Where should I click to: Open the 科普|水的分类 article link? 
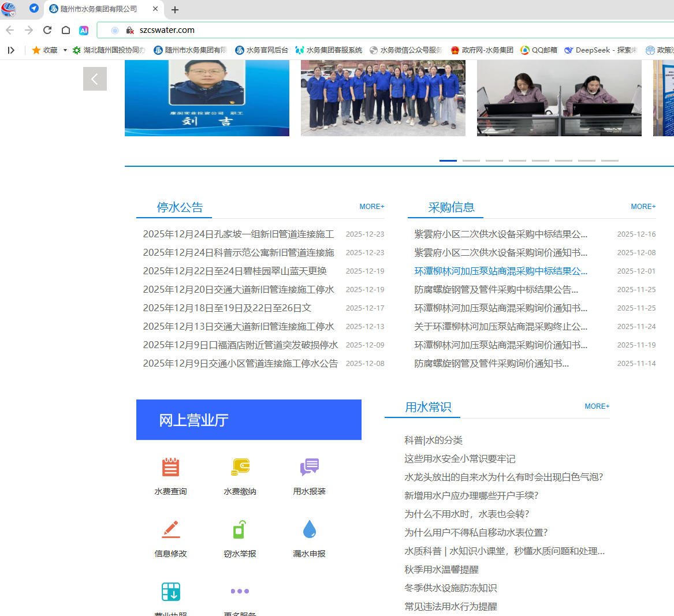(433, 440)
